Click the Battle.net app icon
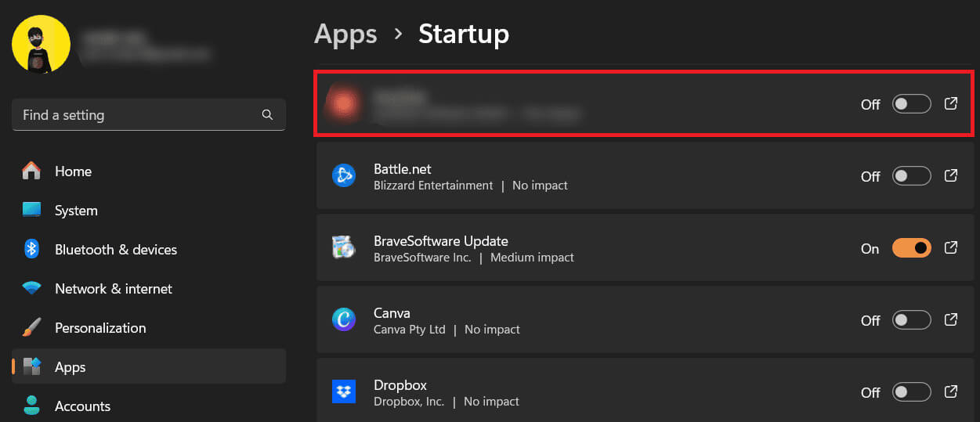980x422 pixels. click(x=344, y=176)
